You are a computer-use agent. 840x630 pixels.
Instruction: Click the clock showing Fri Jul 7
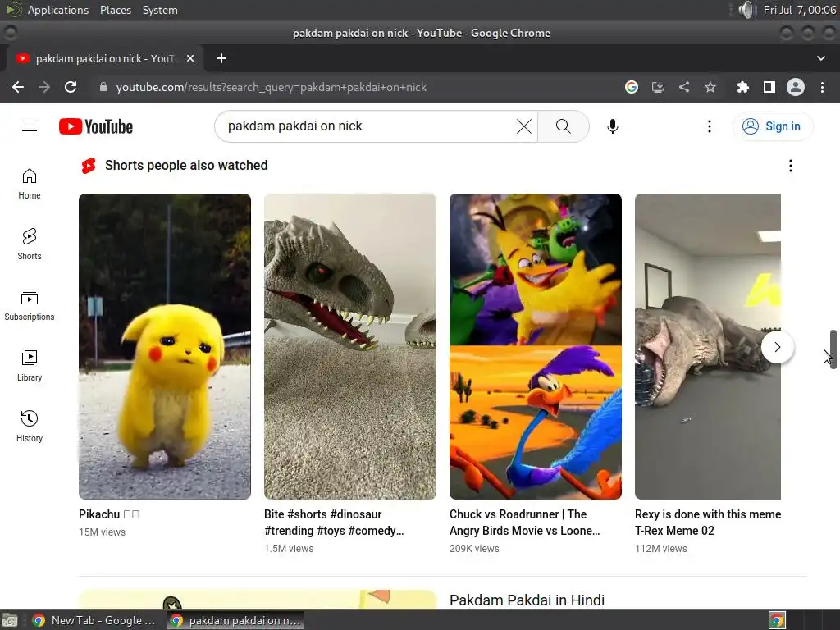(799, 10)
